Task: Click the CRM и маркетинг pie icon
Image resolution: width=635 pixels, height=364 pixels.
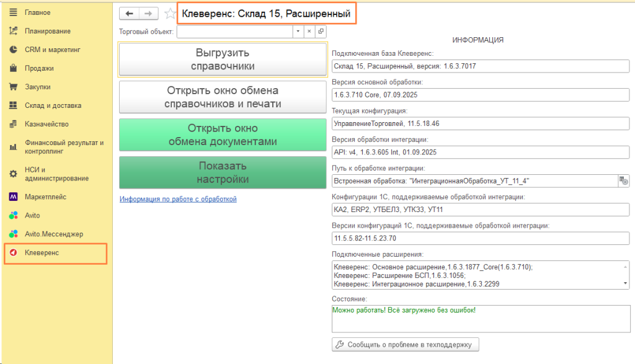Action: click(13, 50)
